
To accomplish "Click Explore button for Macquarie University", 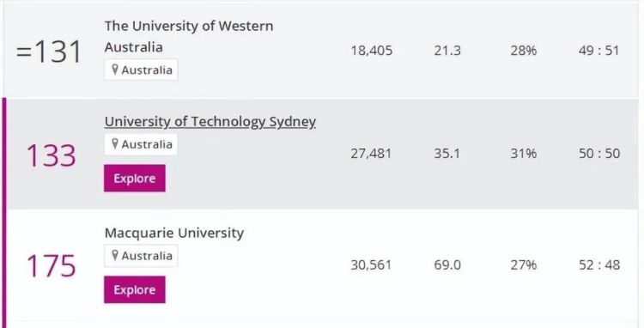I will click(135, 289).
